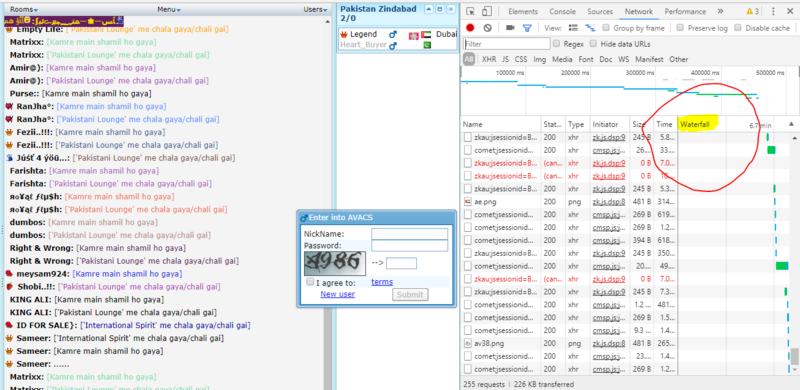Click the Submit button
Viewport: 800px width, 390px height.
(x=410, y=295)
